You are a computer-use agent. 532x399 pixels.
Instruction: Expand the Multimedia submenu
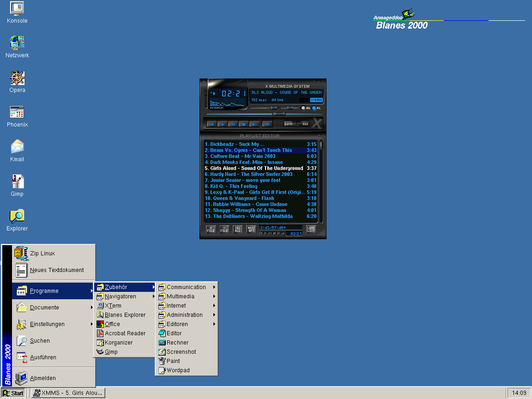pyautogui.click(x=186, y=296)
